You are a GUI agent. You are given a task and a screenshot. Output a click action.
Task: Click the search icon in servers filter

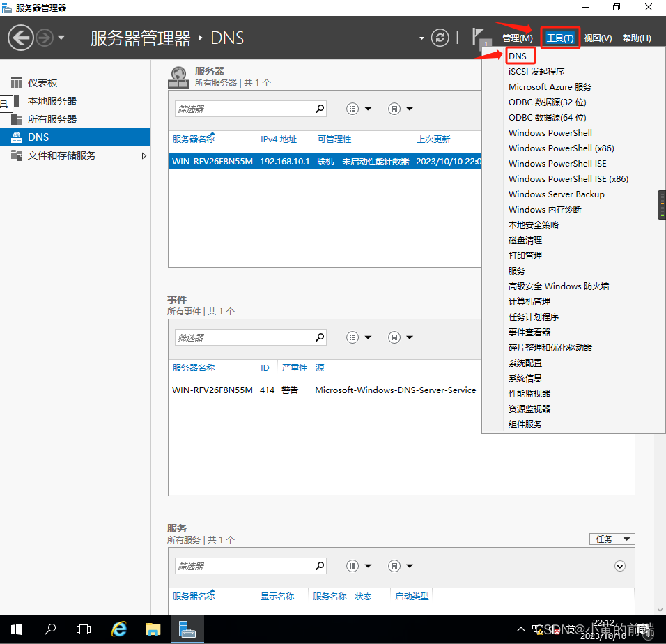(x=320, y=109)
